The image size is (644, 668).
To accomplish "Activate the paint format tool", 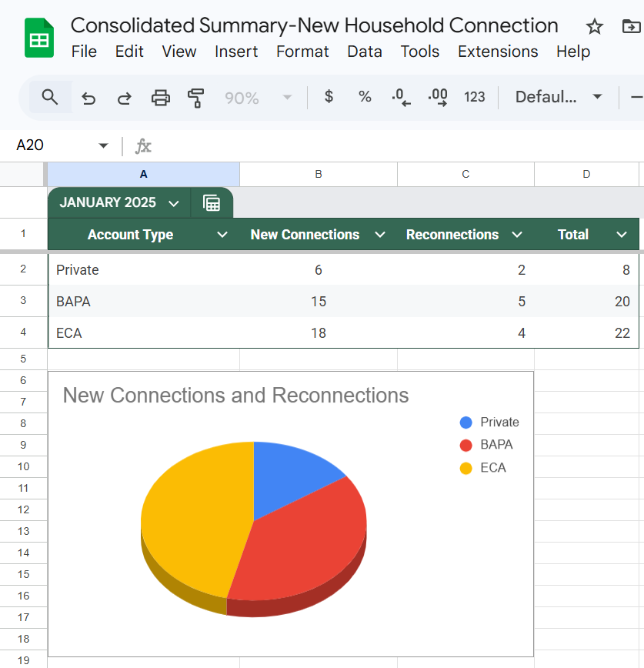I will point(196,98).
